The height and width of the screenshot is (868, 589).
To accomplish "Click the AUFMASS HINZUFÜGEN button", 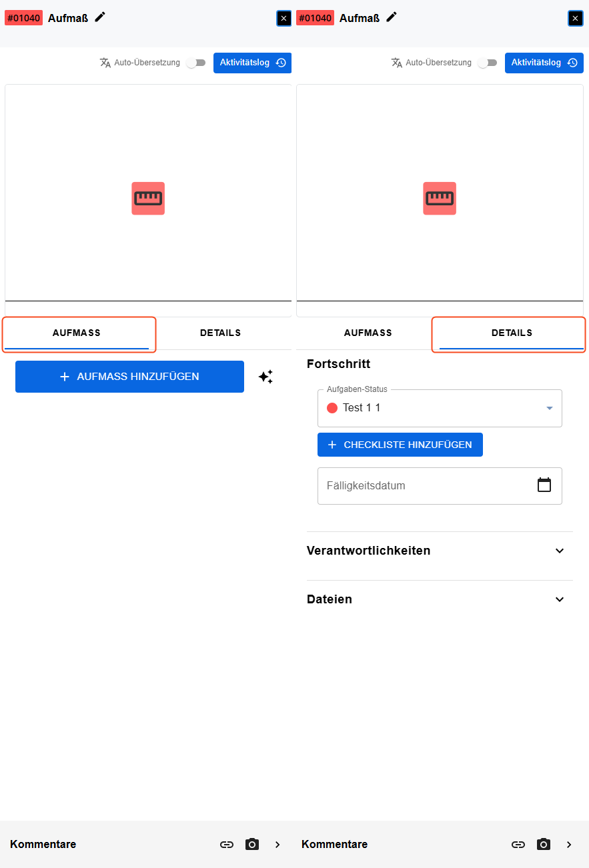I will (x=129, y=377).
